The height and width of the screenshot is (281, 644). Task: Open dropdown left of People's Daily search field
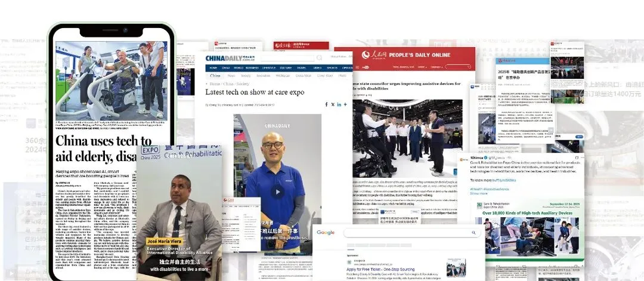(436, 67)
